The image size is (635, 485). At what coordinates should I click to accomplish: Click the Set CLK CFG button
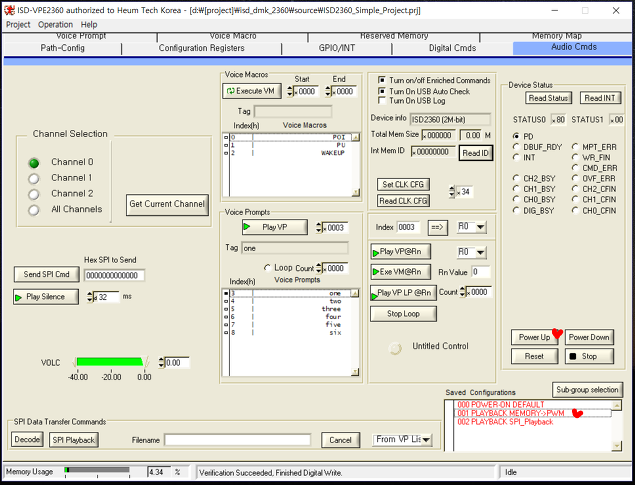point(403,185)
